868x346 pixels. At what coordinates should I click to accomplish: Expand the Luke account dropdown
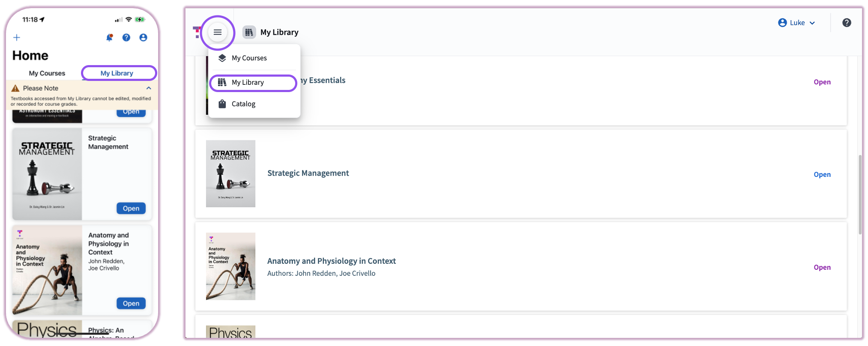pos(813,23)
